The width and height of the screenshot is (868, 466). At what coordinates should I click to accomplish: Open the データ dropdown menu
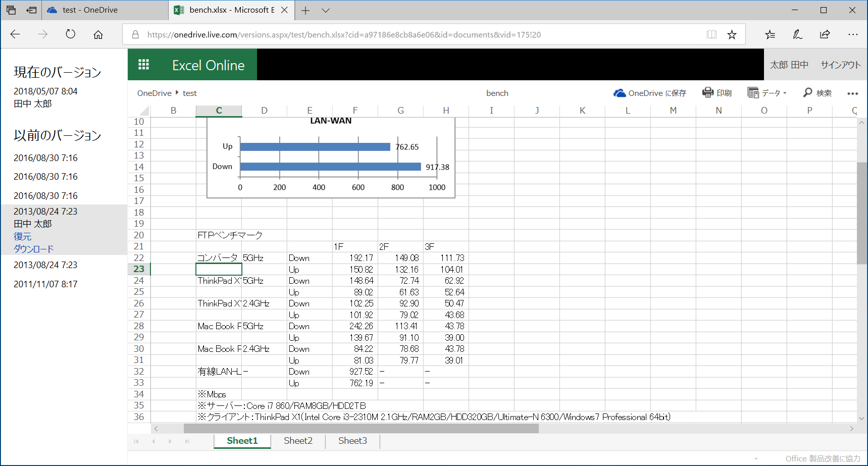pos(767,93)
